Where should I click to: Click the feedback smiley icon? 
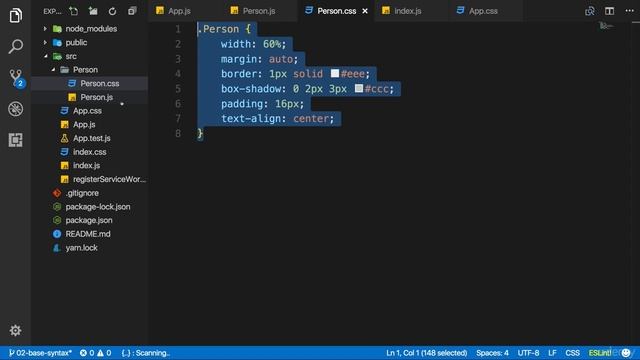click(626, 353)
